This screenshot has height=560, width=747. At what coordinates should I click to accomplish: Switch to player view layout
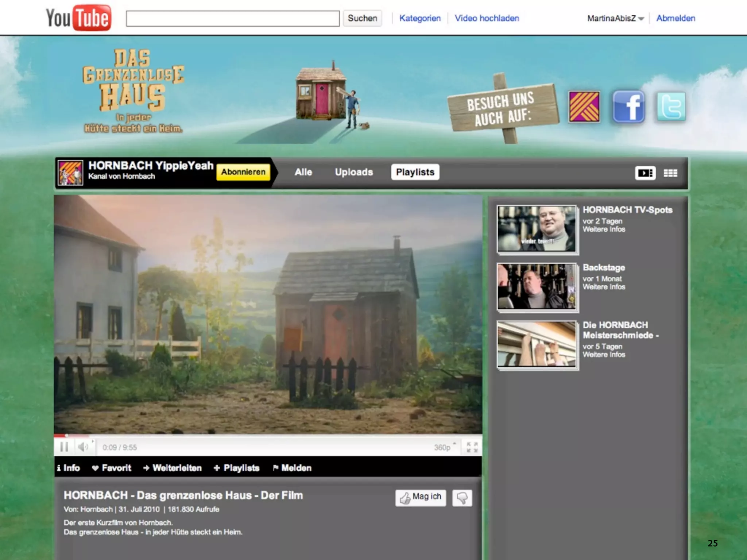click(645, 173)
